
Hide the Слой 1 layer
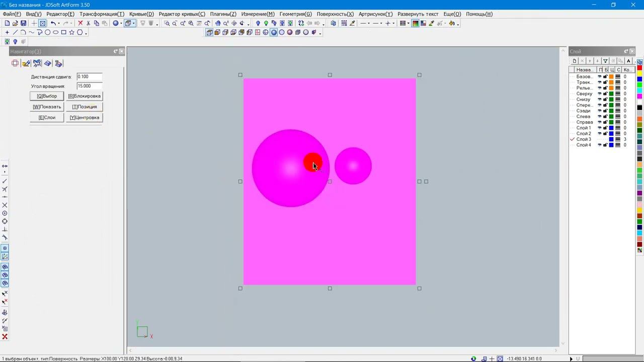click(600, 128)
